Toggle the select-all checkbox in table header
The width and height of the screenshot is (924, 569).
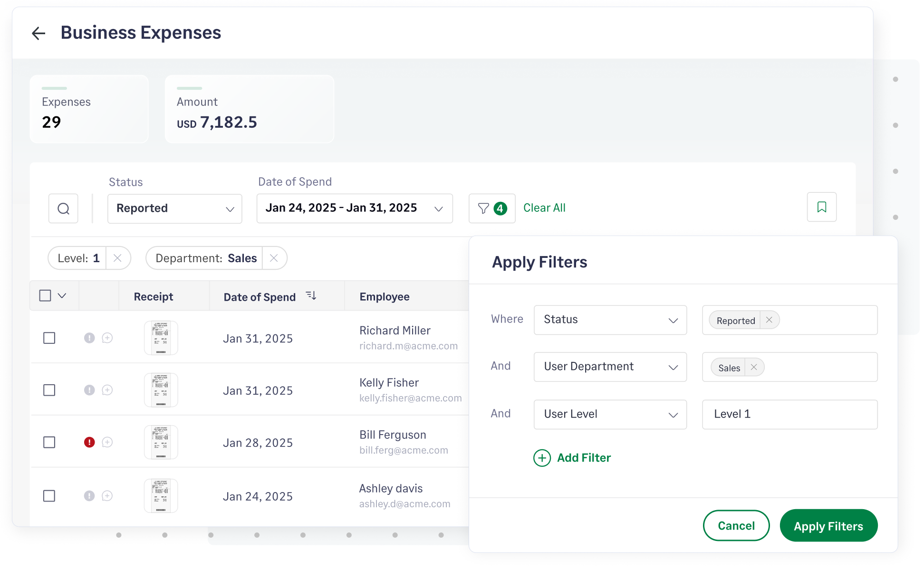pos(45,295)
